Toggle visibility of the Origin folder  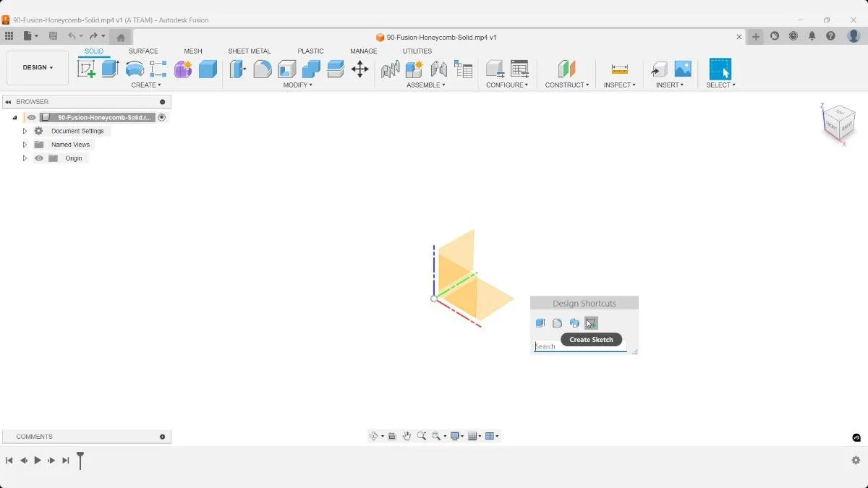click(x=39, y=158)
